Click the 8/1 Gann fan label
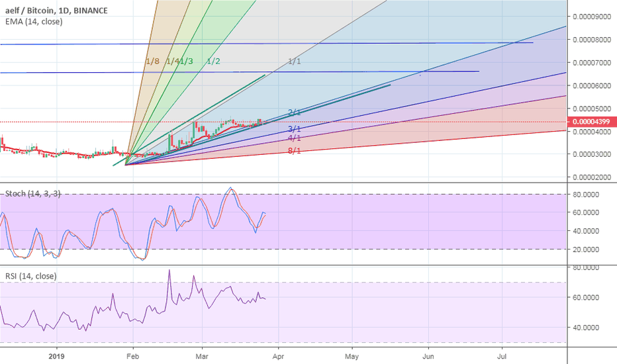 [x=295, y=151]
